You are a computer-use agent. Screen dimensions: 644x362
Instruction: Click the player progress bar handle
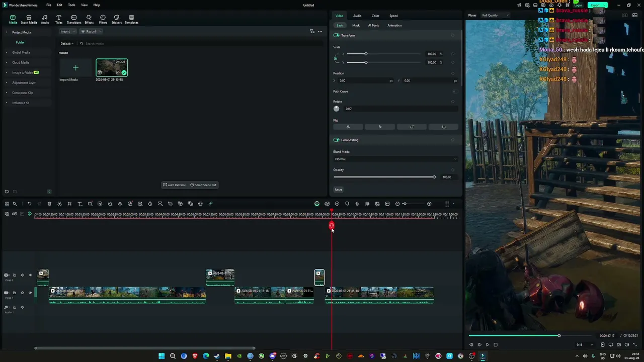559,335
